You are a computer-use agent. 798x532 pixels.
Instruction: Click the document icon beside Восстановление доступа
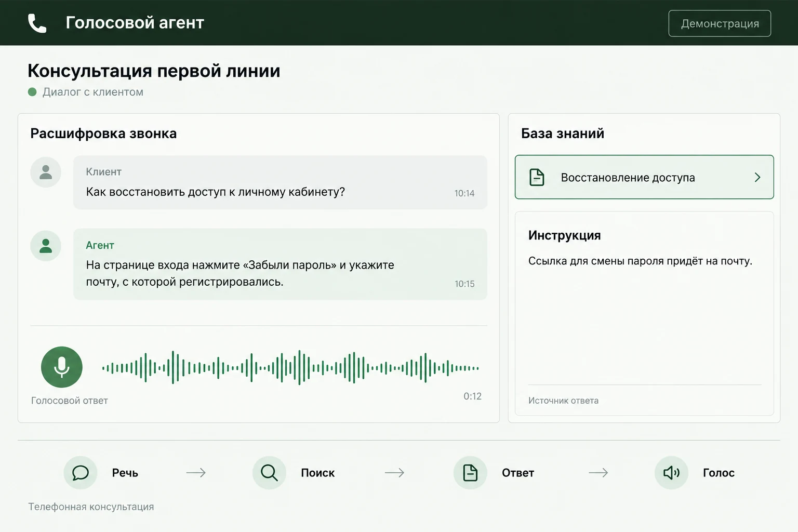click(x=537, y=177)
